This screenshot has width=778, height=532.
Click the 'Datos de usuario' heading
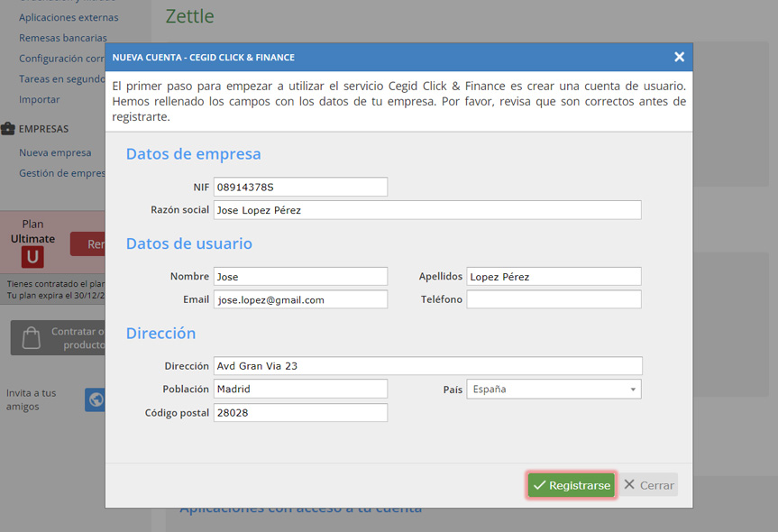point(189,243)
